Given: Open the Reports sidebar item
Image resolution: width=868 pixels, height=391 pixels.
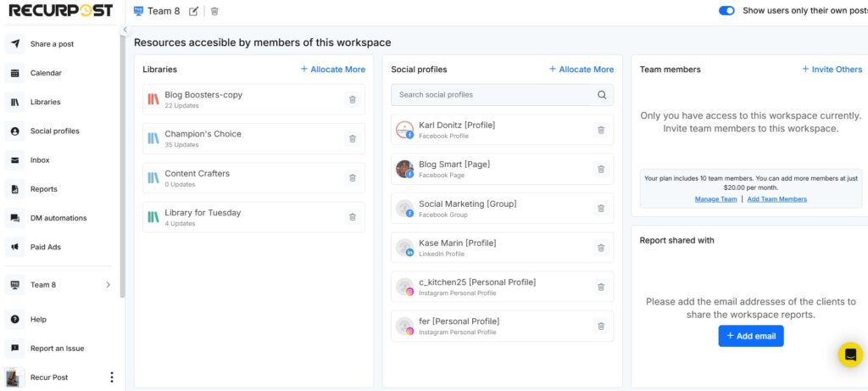Looking at the screenshot, I should point(44,189).
